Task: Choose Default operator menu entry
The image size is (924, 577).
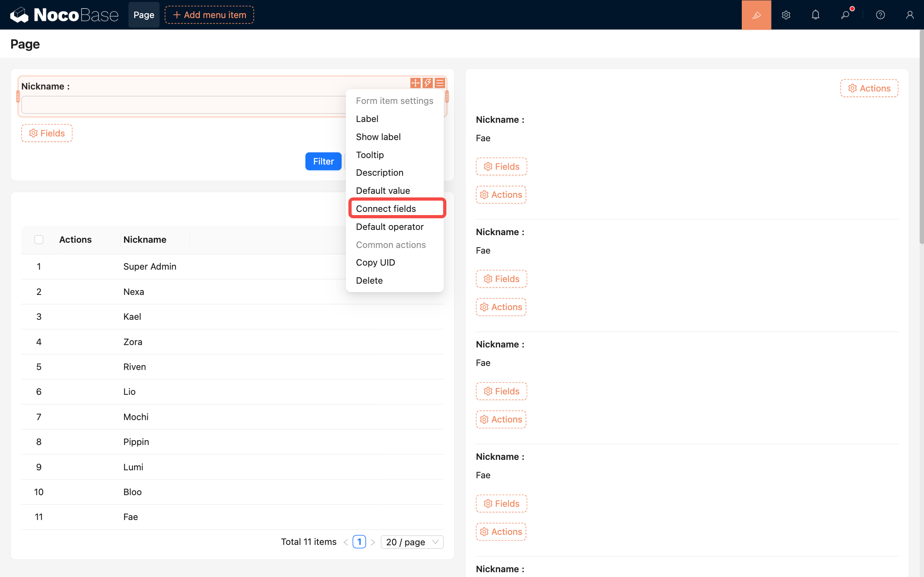Action: 389,227
